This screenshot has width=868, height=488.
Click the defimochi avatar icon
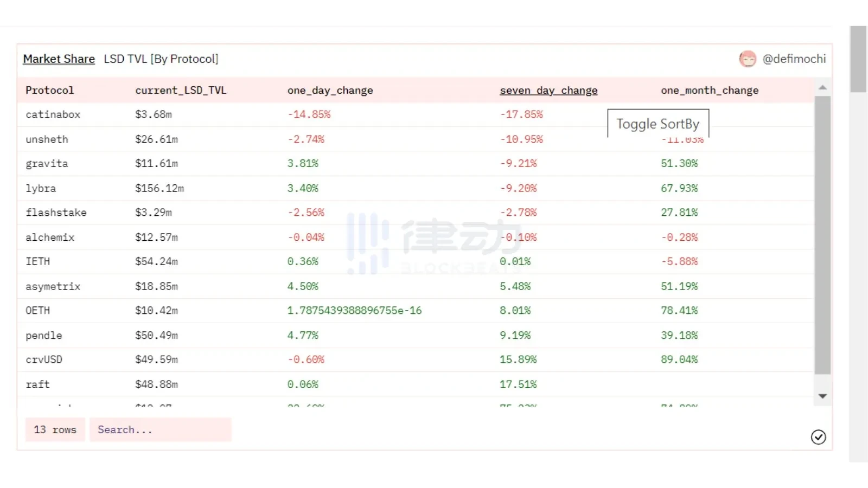(x=748, y=59)
